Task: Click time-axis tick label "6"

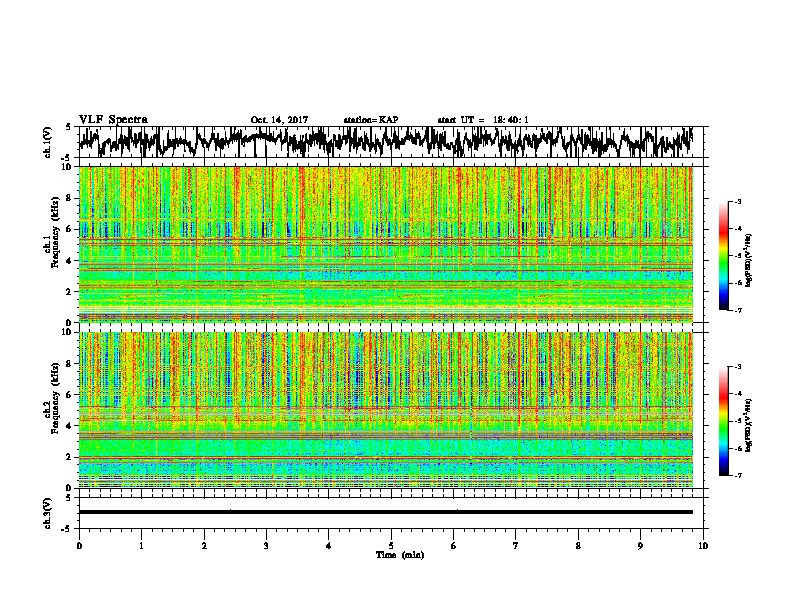Action: 454,546
